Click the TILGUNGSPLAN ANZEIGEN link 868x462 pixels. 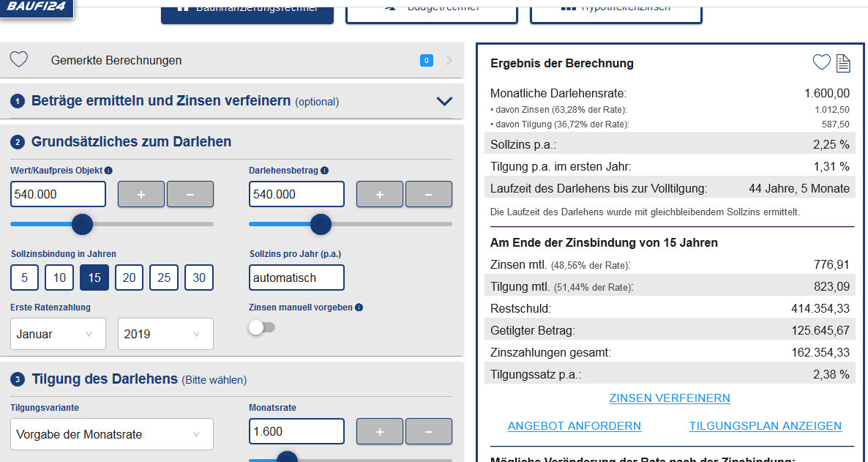(x=765, y=426)
